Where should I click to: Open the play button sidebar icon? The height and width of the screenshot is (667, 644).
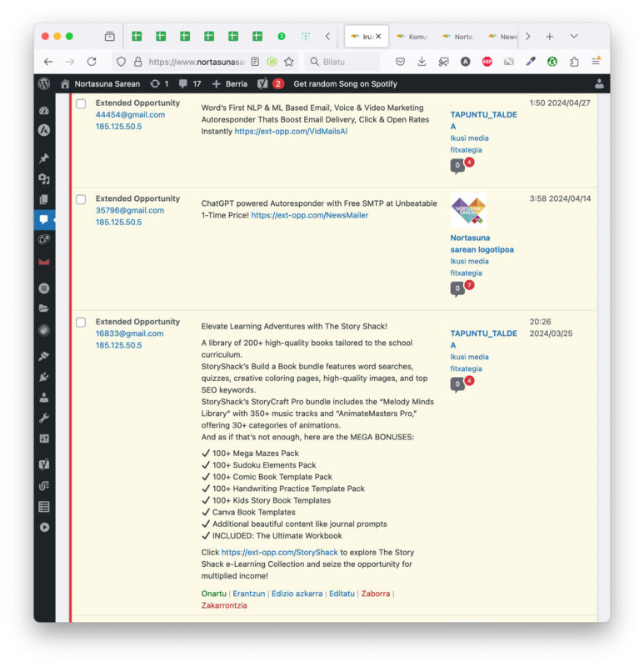pyautogui.click(x=44, y=528)
